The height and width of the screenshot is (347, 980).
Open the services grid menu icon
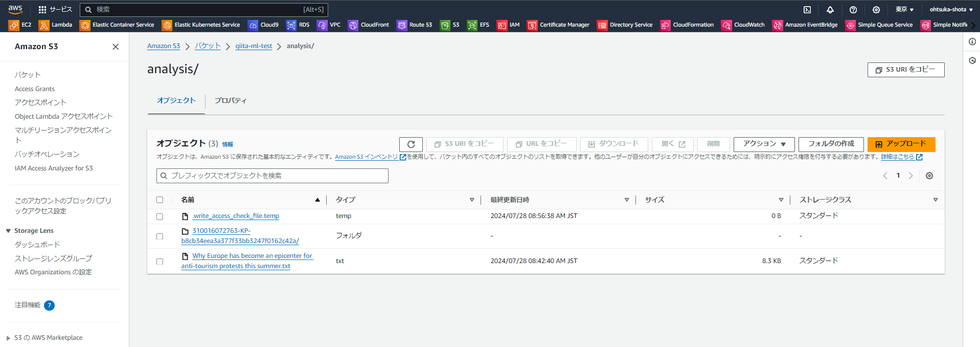(42, 9)
